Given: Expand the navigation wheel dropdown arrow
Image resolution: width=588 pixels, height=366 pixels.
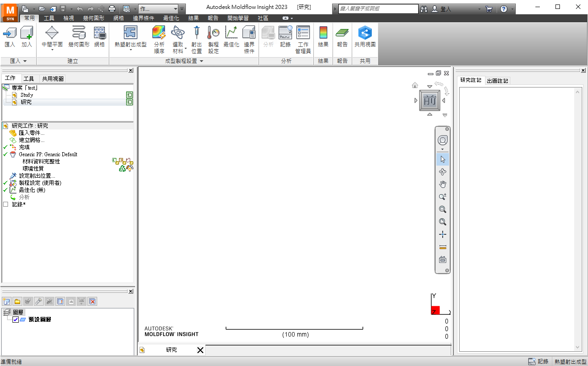Looking at the screenshot, I should click(x=443, y=149).
